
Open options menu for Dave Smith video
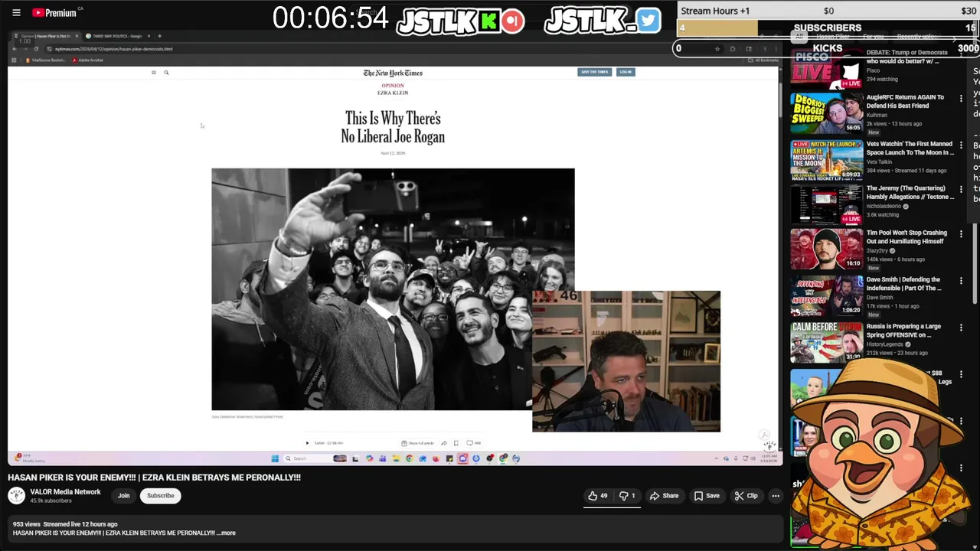(961, 281)
